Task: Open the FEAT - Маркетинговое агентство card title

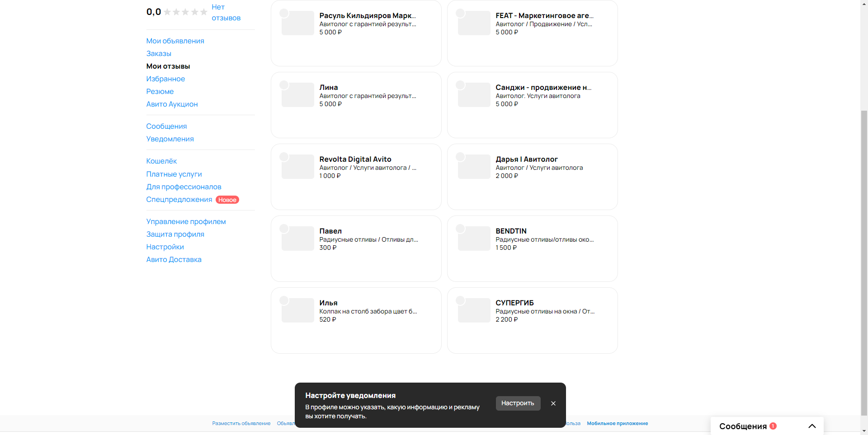Action: [x=544, y=15]
